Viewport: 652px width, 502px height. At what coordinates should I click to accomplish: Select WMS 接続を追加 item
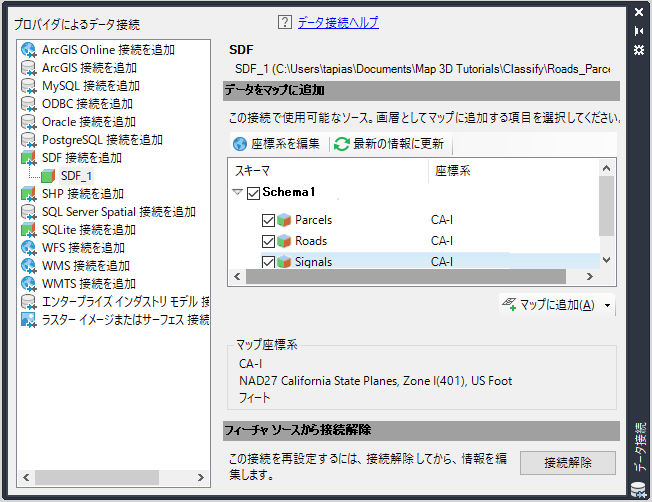[x=86, y=265]
